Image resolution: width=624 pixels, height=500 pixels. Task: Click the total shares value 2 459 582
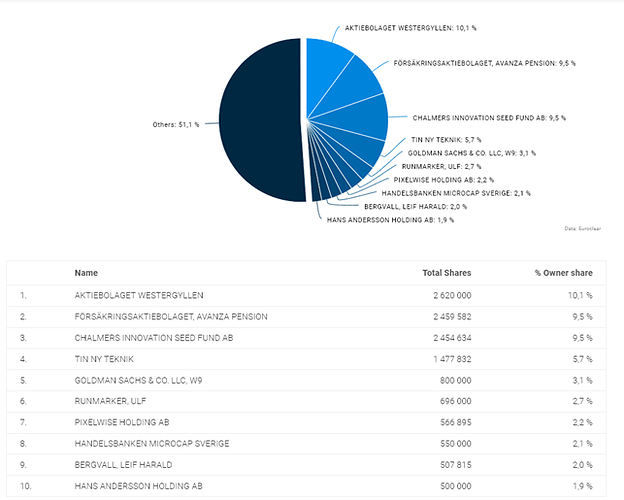(452, 316)
